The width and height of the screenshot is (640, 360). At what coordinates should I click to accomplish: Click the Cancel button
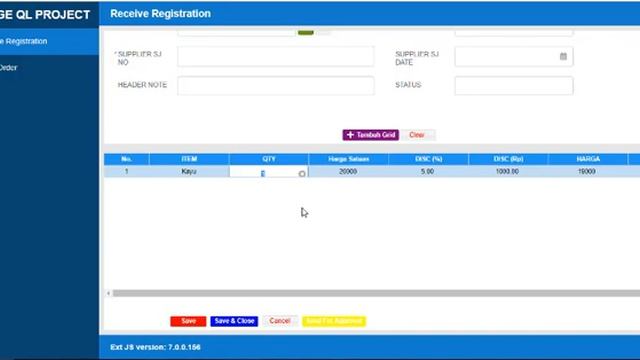point(280,321)
